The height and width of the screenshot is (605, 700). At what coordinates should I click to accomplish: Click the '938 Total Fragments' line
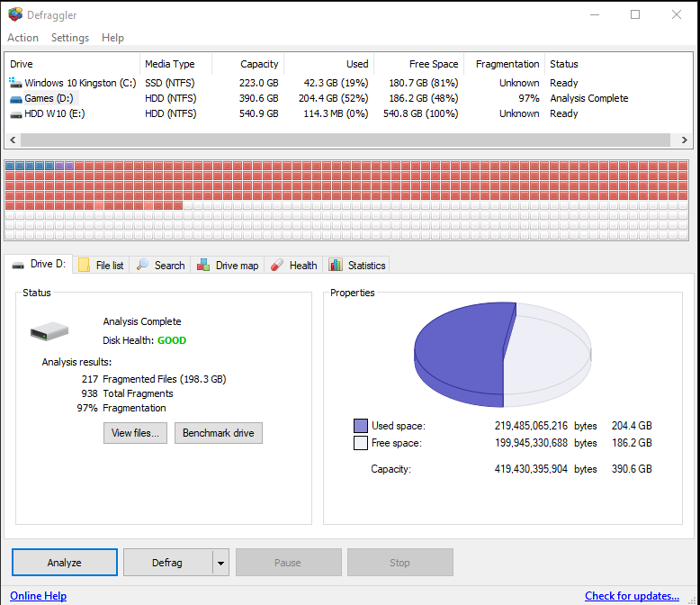point(127,393)
